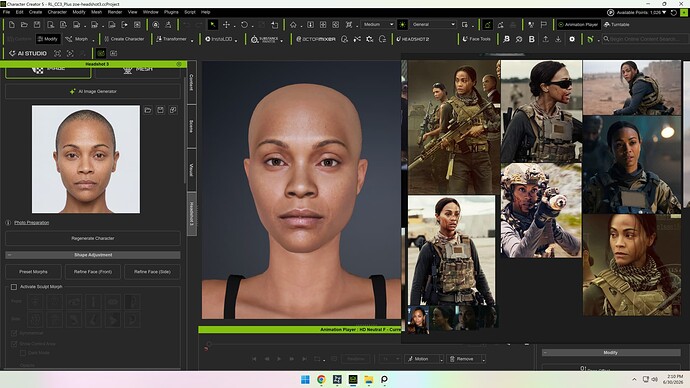This screenshot has width=690, height=388.
Task: Launch Substance Painter pipeline icon
Action: (264, 39)
